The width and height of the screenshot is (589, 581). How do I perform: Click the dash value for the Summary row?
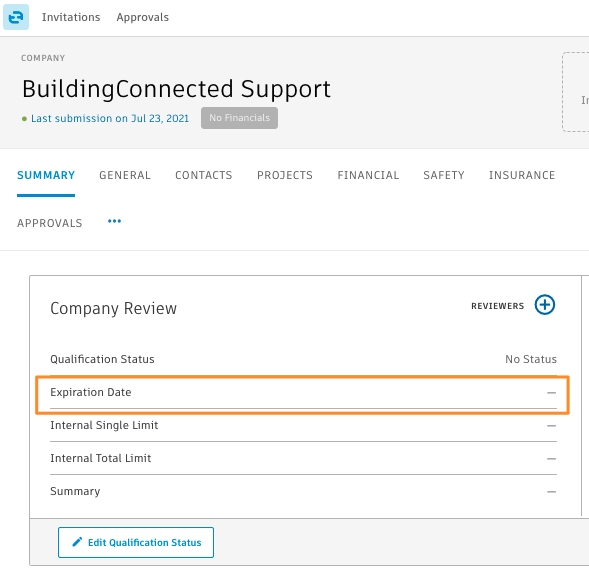pyautogui.click(x=551, y=492)
